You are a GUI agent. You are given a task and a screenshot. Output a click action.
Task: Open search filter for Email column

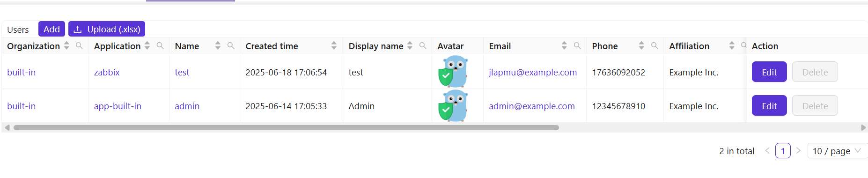tap(577, 45)
